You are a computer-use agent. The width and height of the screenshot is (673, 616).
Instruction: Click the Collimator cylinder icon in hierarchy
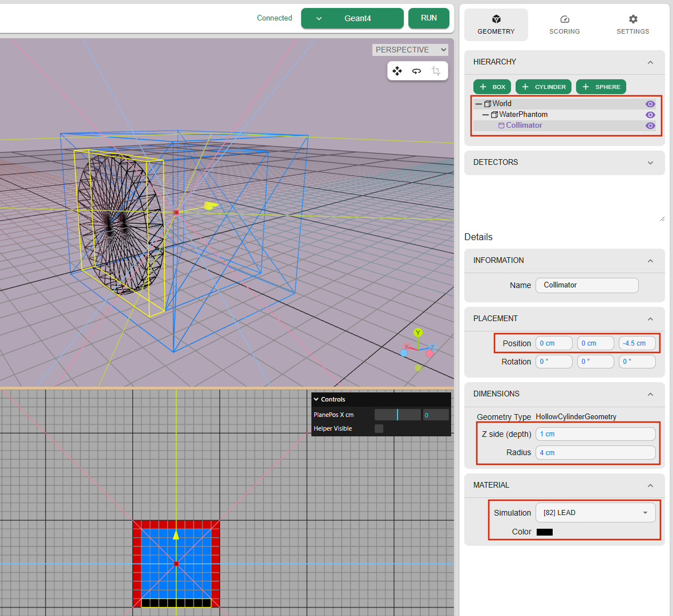tap(501, 125)
